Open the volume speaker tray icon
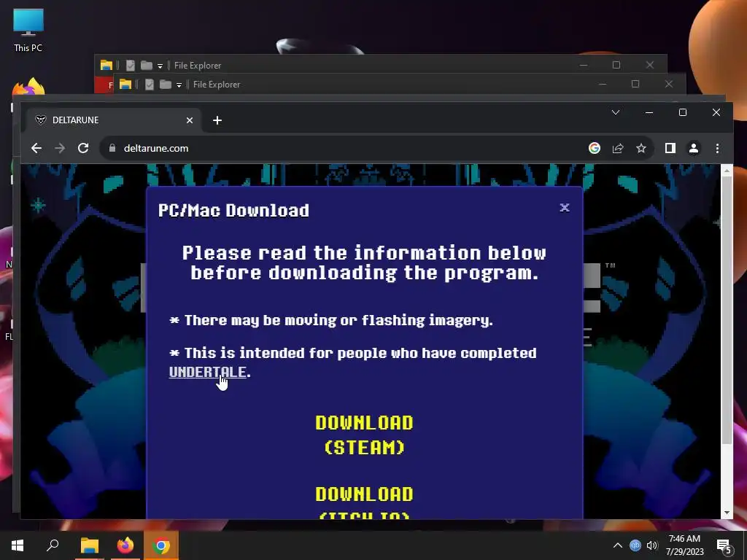This screenshot has height=560, width=747. tap(652, 545)
